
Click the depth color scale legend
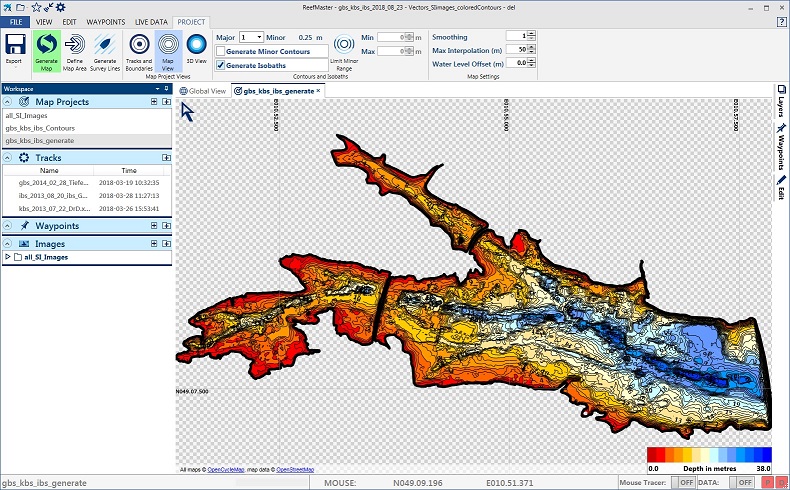(709, 454)
